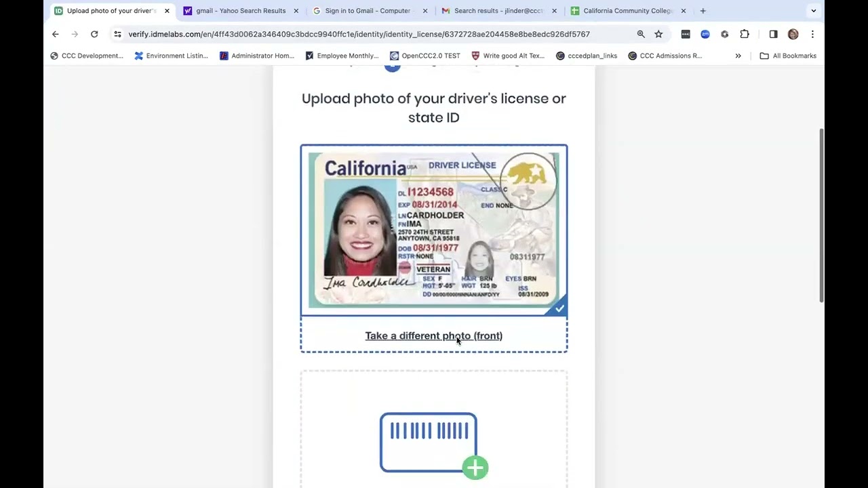
Task: Open Write good Alt Text bookmark
Action: 509,56
